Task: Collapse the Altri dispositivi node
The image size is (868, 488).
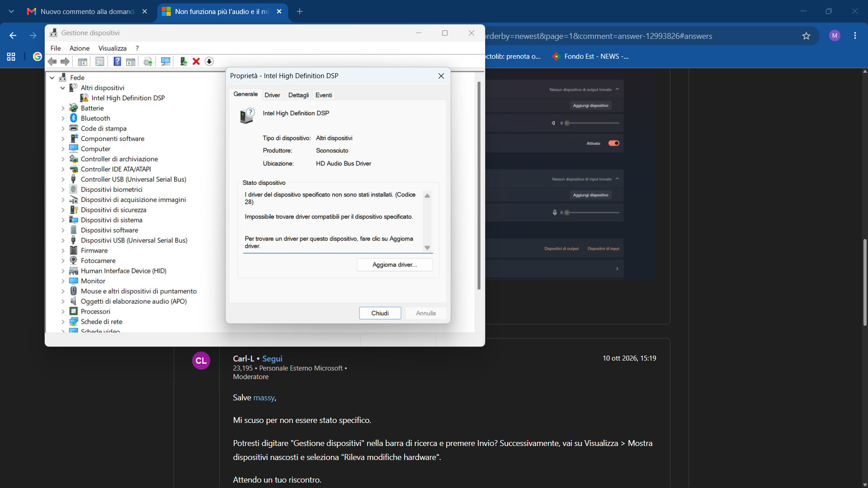Action: pyautogui.click(x=63, y=88)
